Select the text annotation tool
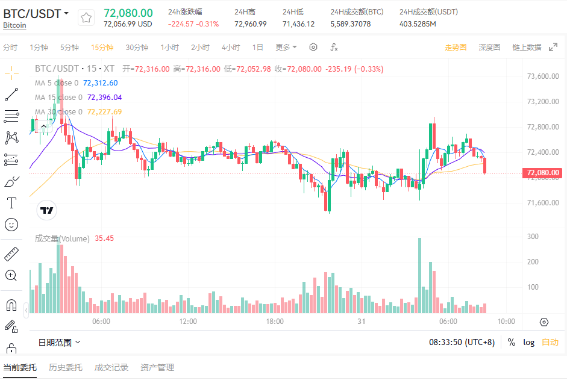This screenshot has width=567, height=392. point(11,202)
